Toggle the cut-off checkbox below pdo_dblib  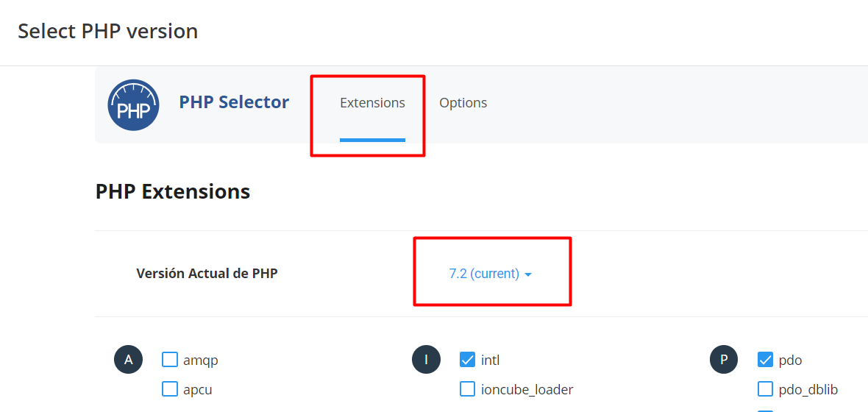(x=766, y=411)
